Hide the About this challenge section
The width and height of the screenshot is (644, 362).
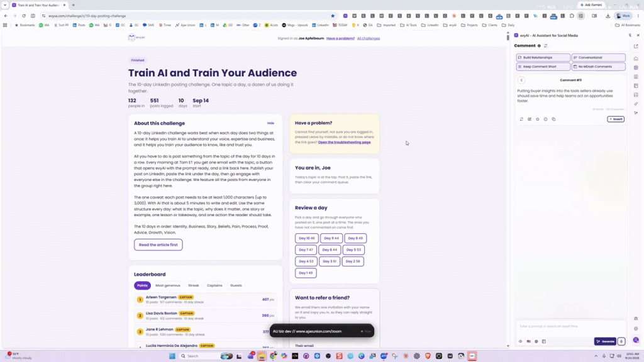click(270, 123)
